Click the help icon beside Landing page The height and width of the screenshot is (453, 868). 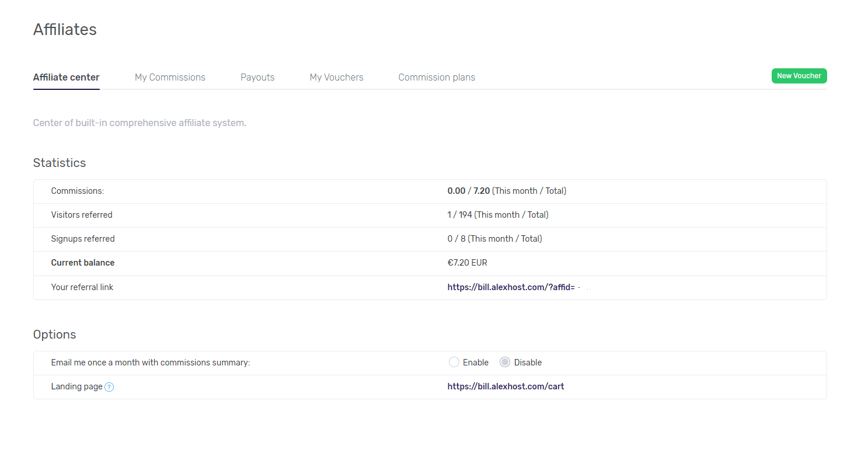coord(109,387)
